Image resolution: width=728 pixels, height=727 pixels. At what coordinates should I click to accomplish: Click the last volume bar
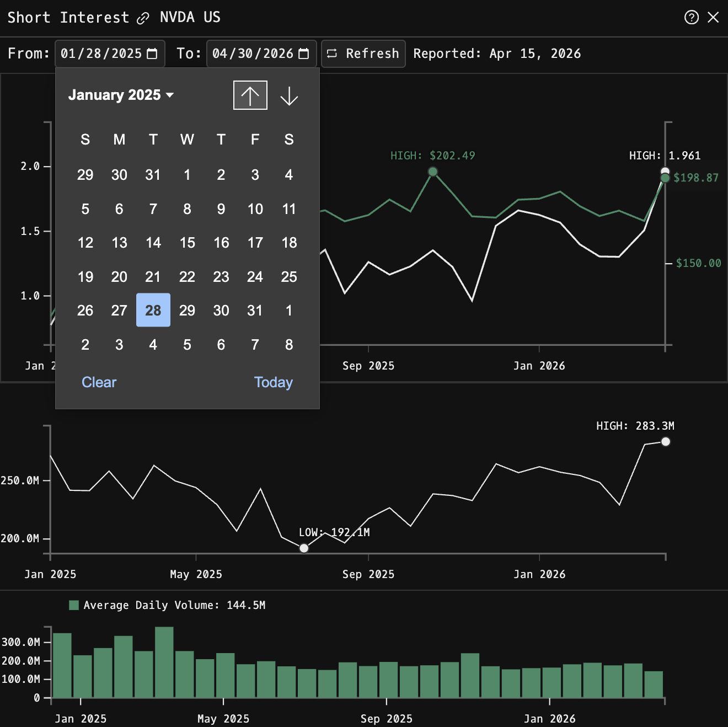point(654,685)
